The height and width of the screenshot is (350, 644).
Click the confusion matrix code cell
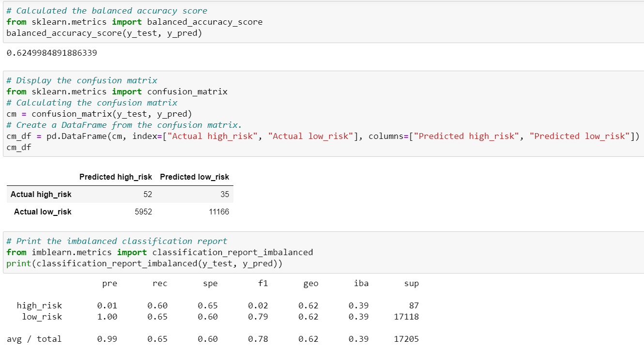click(323, 114)
